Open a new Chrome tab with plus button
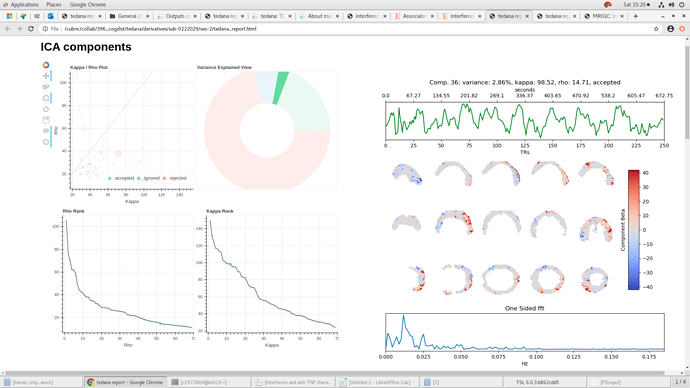Image resolution: width=690 pixels, height=388 pixels. point(635,16)
